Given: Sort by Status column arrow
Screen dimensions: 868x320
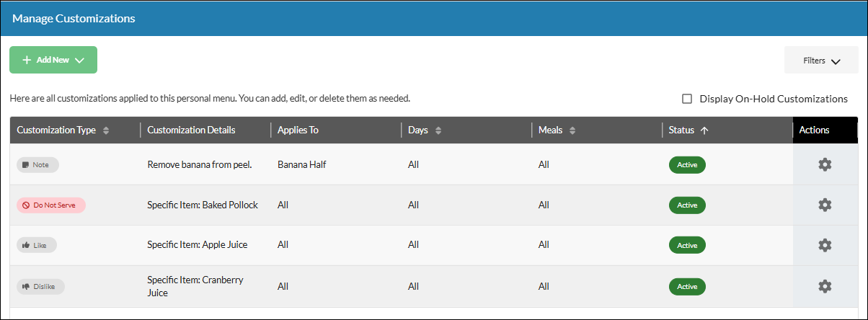Looking at the screenshot, I should tap(704, 130).
